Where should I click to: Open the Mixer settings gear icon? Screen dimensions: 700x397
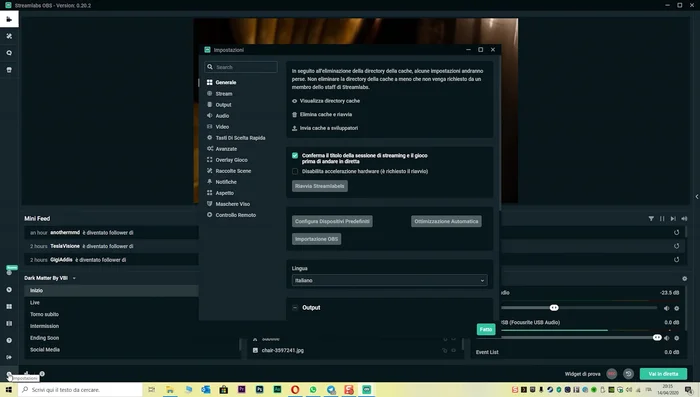click(x=685, y=279)
